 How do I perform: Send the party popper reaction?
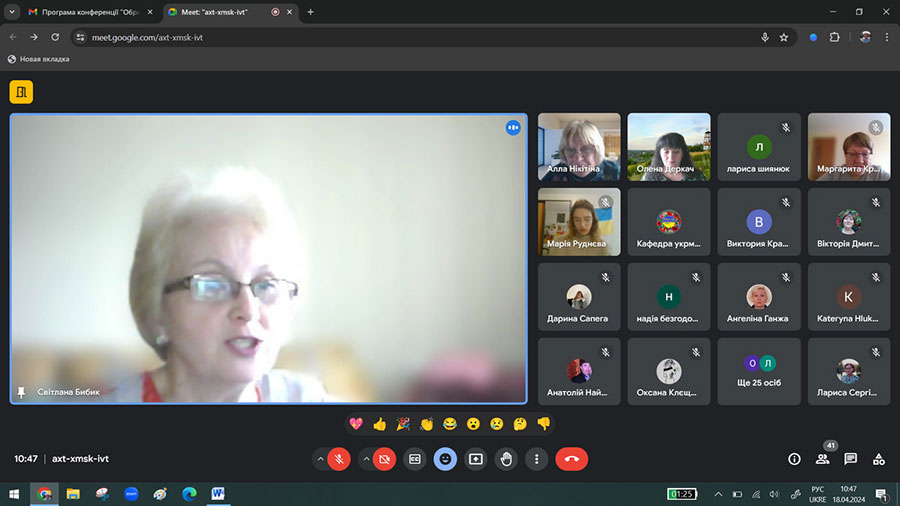pos(403,424)
